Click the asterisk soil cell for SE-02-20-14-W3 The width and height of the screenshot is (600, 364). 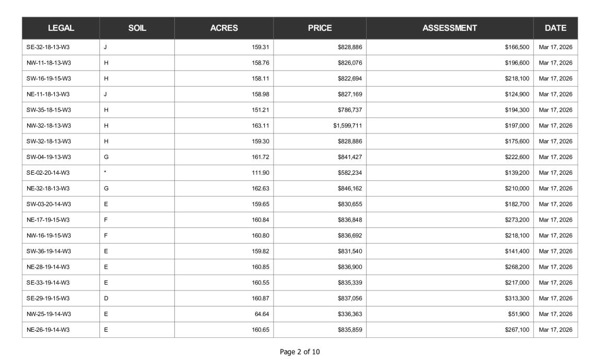pyautogui.click(x=137, y=173)
